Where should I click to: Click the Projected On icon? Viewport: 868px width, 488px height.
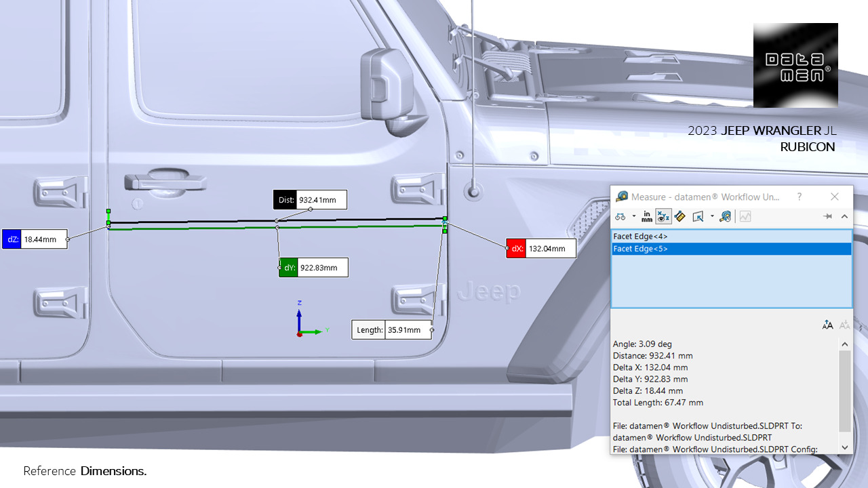pyautogui.click(x=698, y=217)
